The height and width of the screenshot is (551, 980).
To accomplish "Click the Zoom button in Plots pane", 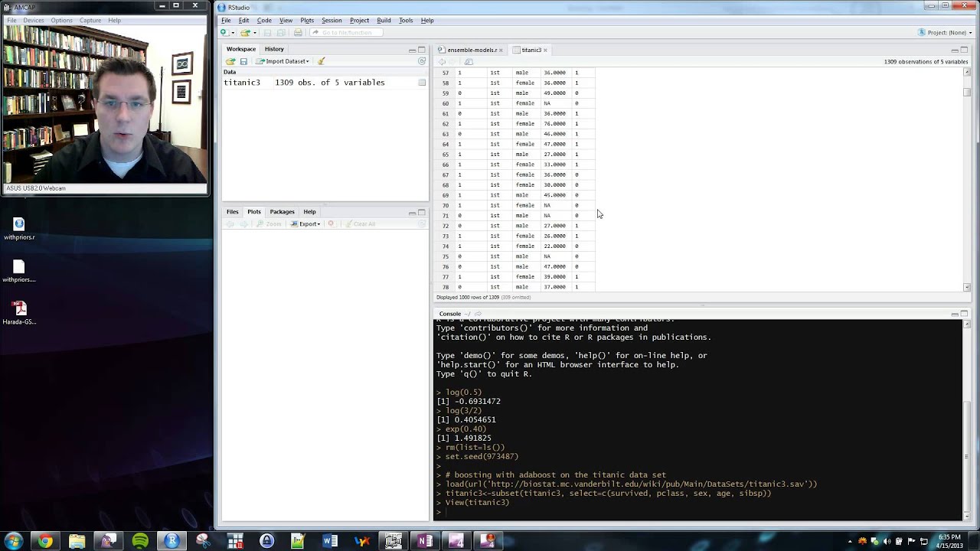I will click(269, 224).
